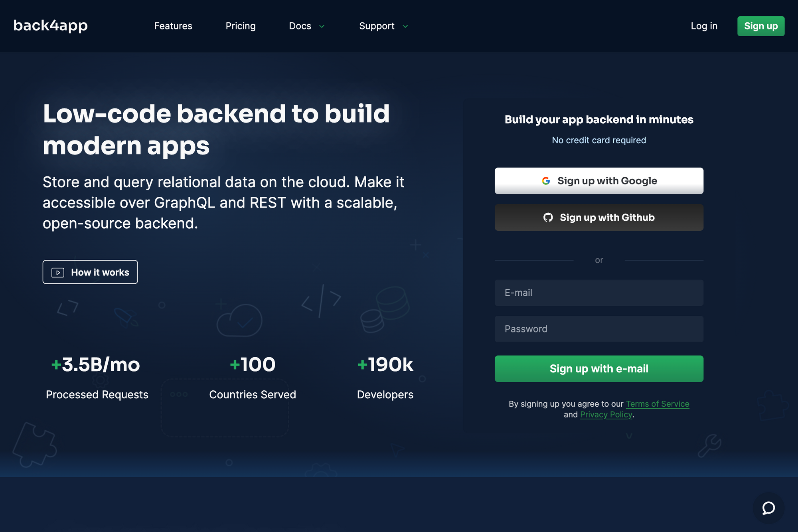Expand the Support dropdown chevron

click(x=405, y=26)
